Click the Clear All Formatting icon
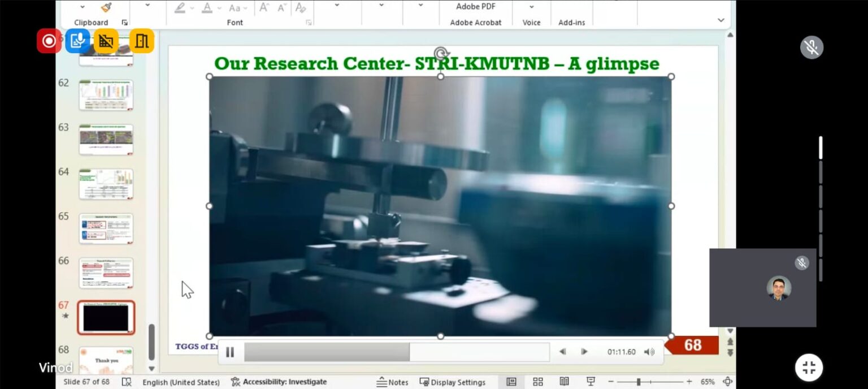 pyautogui.click(x=301, y=7)
